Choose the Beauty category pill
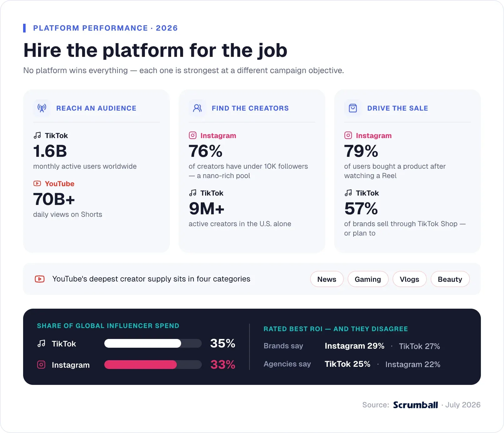 [x=450, y=279]
